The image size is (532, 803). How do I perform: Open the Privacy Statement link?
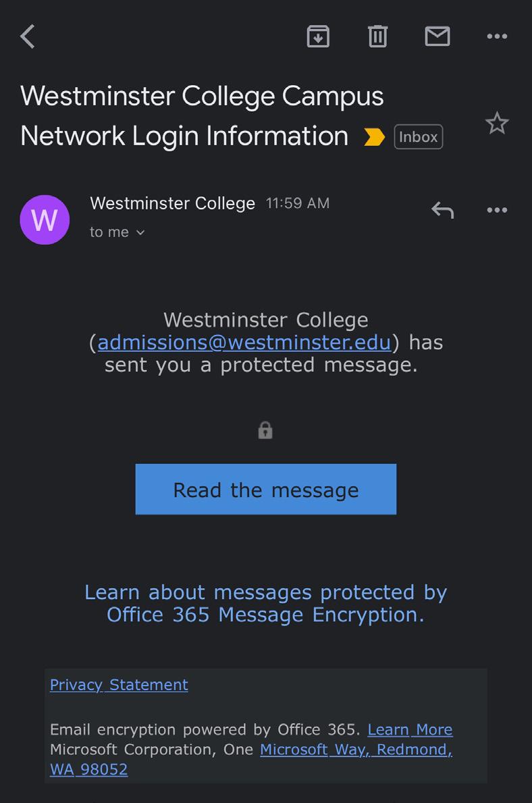pos(119,685)
